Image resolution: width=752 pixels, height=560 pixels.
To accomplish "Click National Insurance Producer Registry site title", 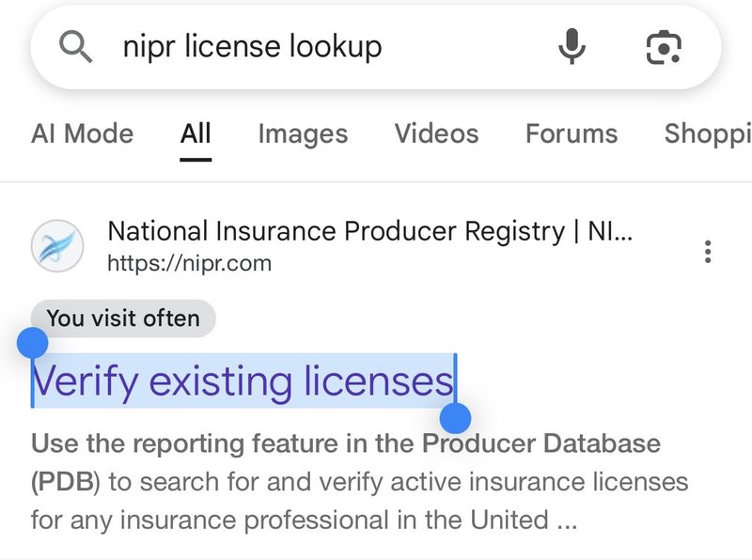I will pyautogui.click(x=370, y=231).
